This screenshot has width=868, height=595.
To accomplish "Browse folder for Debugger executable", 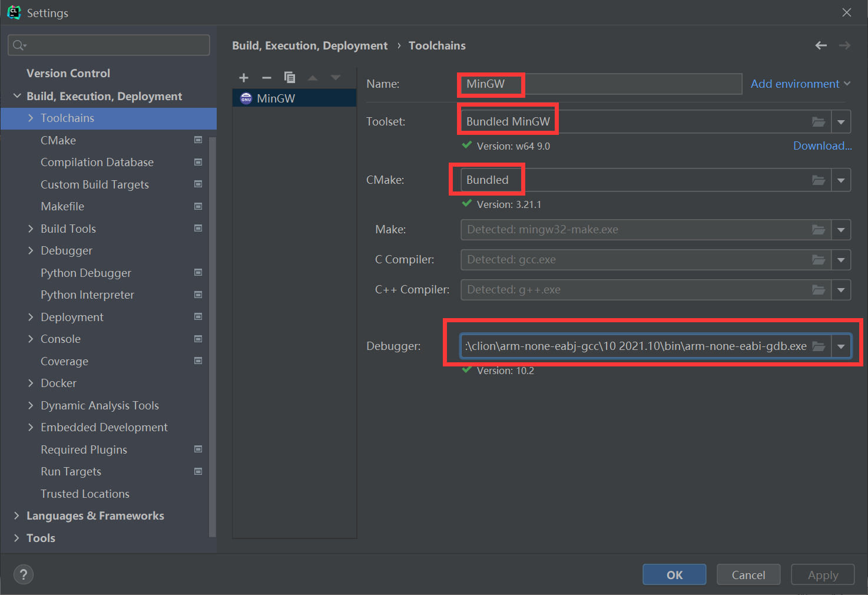I will point(819,346).
